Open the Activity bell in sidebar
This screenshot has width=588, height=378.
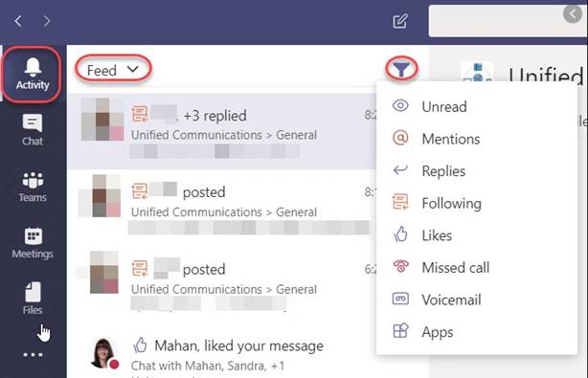[33, 75]
